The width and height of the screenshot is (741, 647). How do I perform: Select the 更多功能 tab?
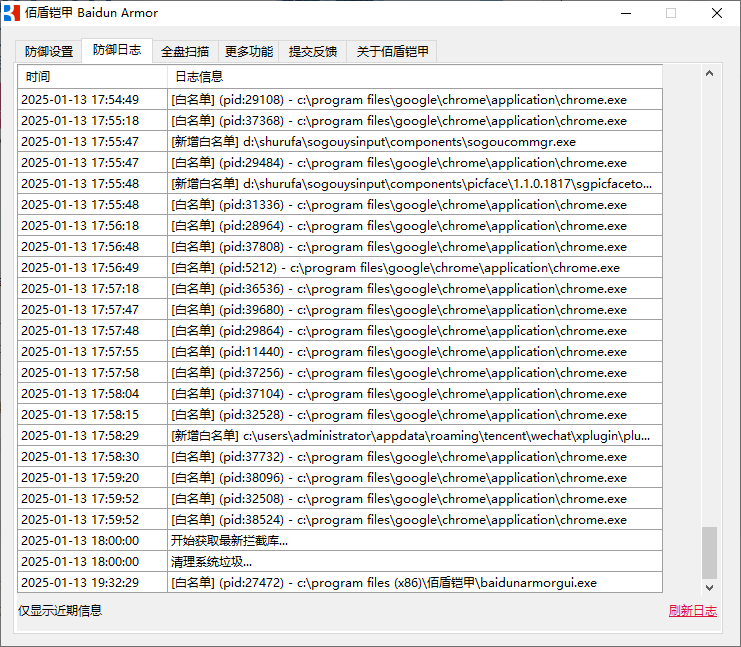[x=249, y=52]
